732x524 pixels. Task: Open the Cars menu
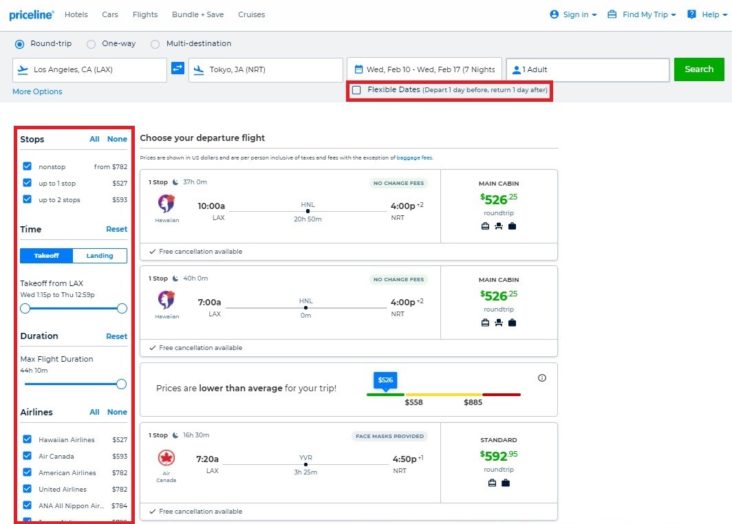pyautogui.click(x=110, y=14)
